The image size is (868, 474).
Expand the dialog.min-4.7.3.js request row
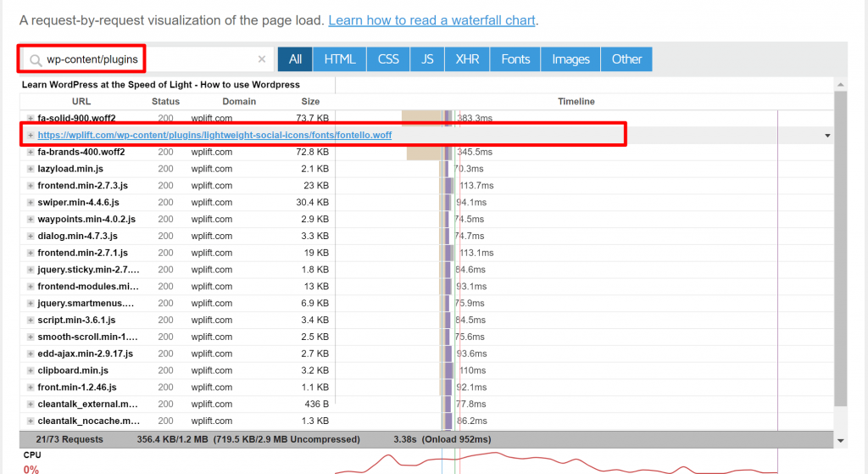point(31,236)
